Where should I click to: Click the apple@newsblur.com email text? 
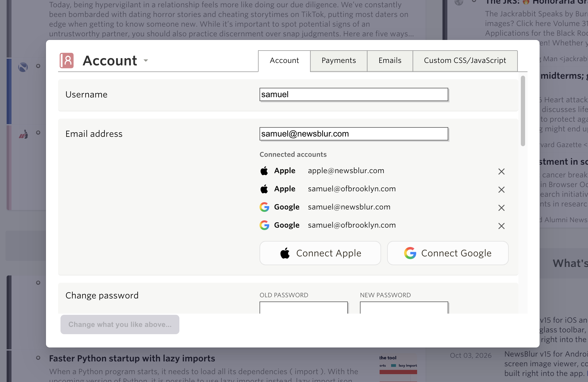(x=346, y=171)
